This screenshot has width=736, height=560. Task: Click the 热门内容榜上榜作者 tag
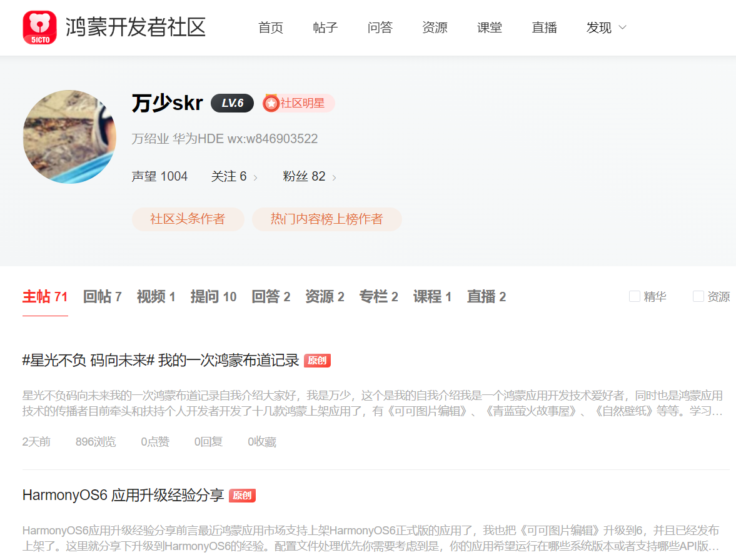click(326, 219)
